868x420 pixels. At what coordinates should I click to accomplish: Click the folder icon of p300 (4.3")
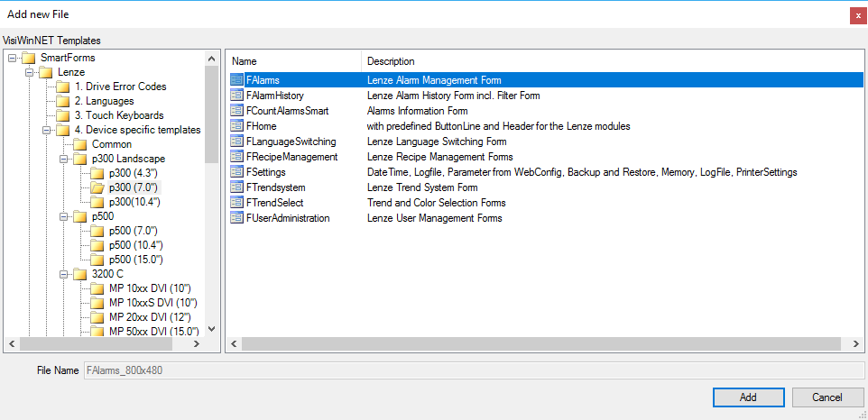pos(97,173)
